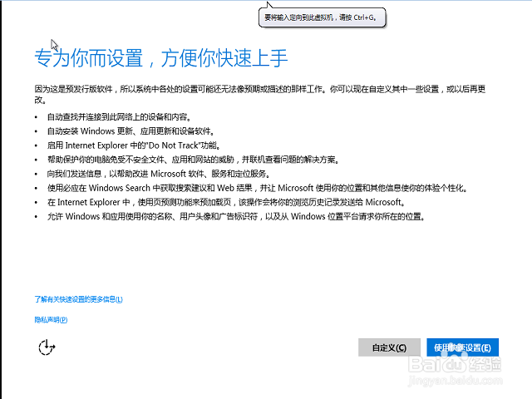Viewport: 532px width, 399px height.
Task: Click the Ctrl+G input redirect tooltip
Action: pos(322,17)
